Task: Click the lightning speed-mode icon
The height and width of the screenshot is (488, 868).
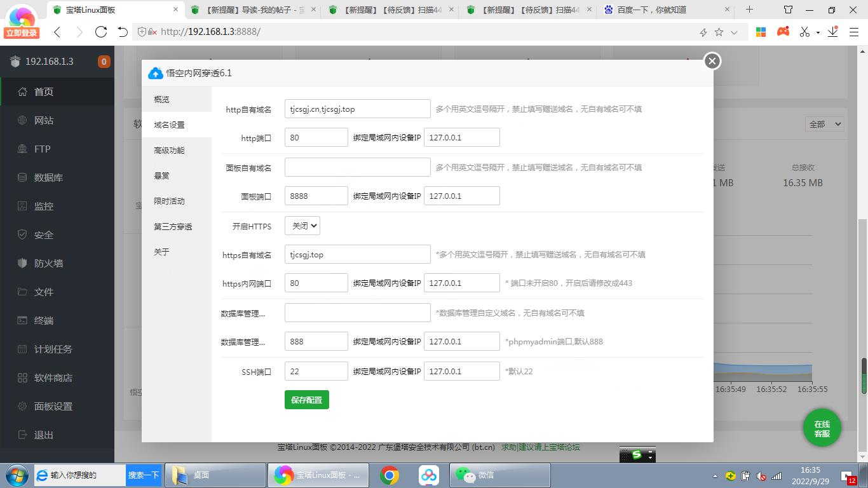Action: [703, 32]
